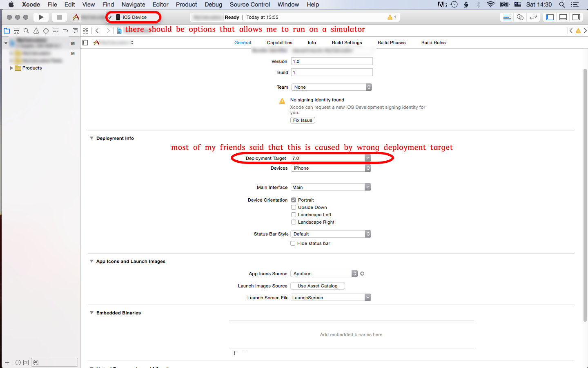Run the project with the Play button

click(x=41, y=17)
